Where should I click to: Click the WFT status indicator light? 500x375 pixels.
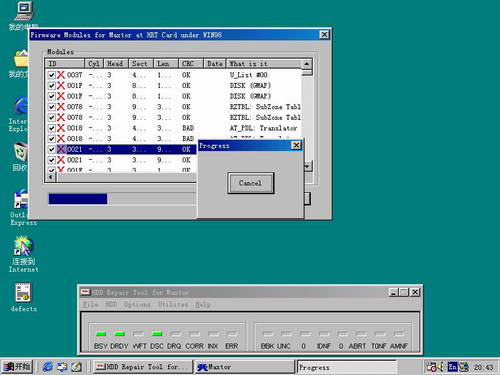pos(138,334)
